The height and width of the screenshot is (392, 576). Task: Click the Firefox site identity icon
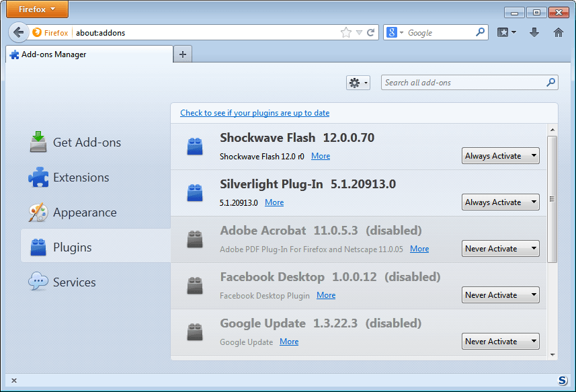37,32
